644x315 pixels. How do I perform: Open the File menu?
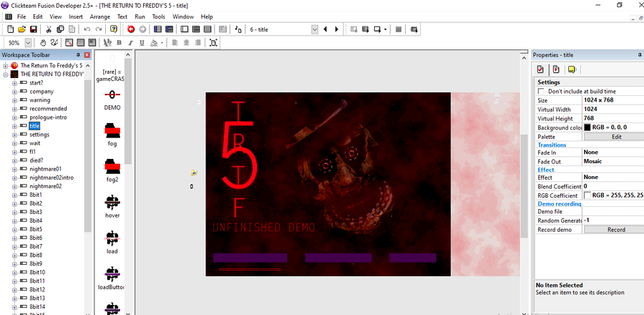click(x=21, y=17)
